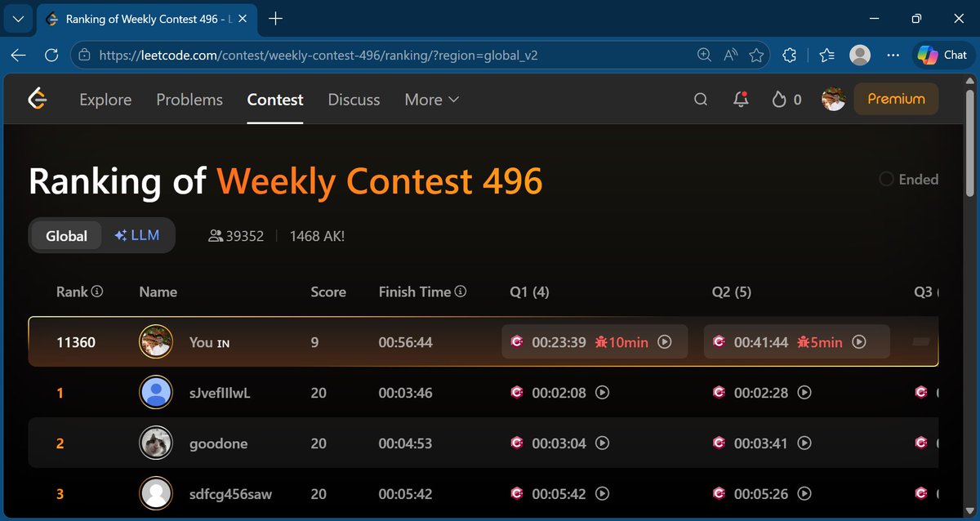
Task: Open Discuss section
Action: click(x=354, y=100)
